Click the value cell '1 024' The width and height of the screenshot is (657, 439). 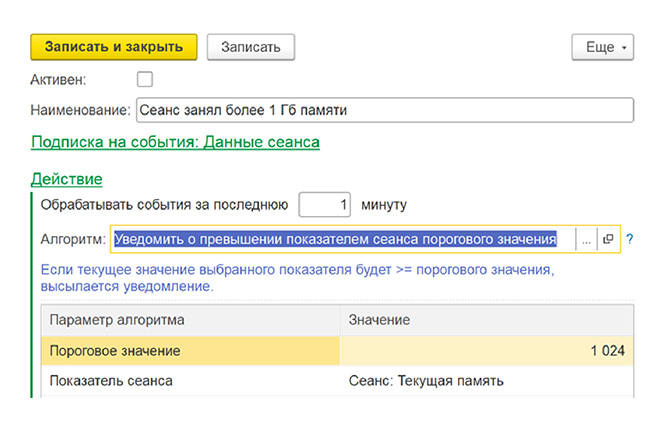[x=487, y=351]
